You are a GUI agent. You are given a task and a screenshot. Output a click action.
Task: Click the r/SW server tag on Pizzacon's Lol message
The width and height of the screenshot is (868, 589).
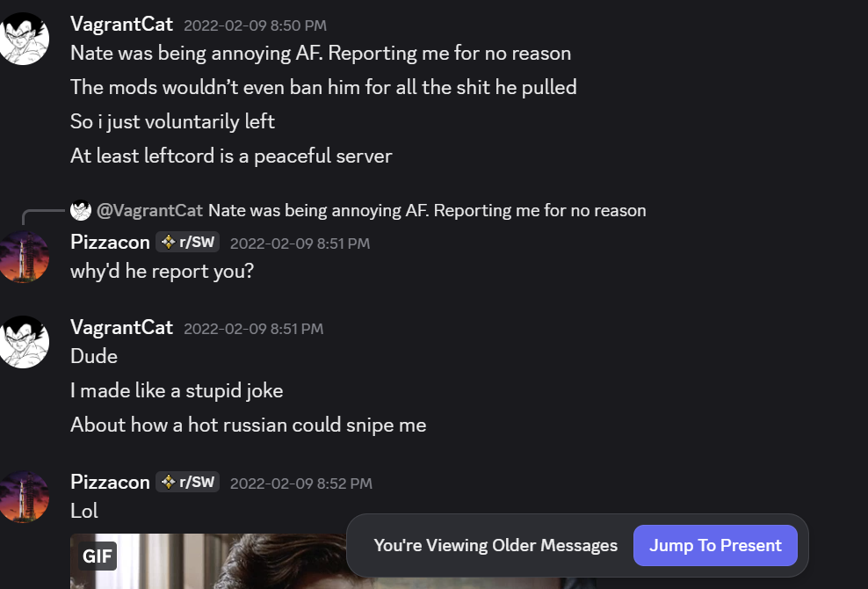tap(188, 482)
